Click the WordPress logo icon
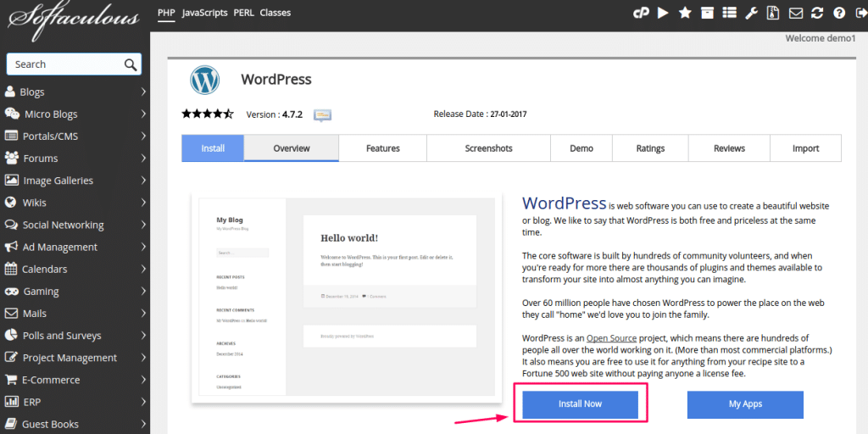 [205, 81]
